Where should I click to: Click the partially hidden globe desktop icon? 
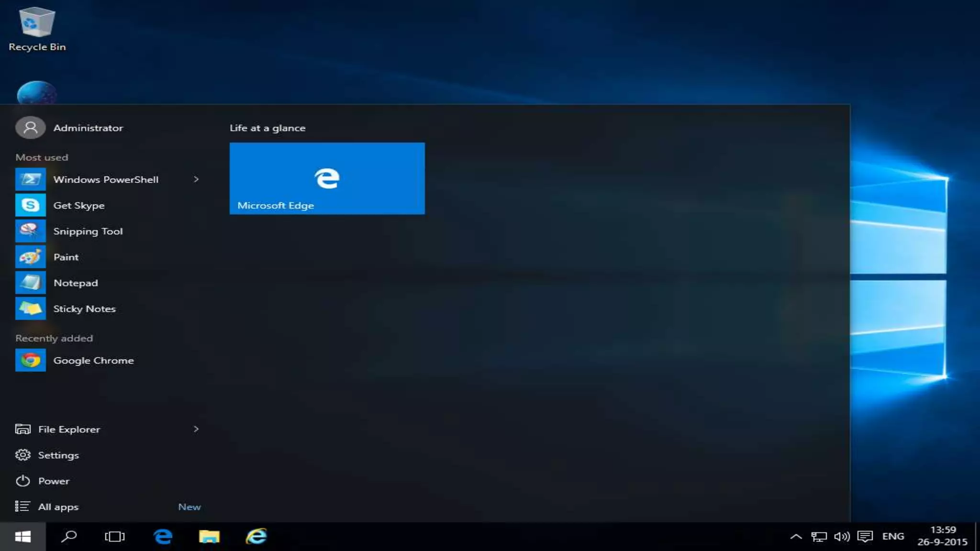tap(37, 92)
